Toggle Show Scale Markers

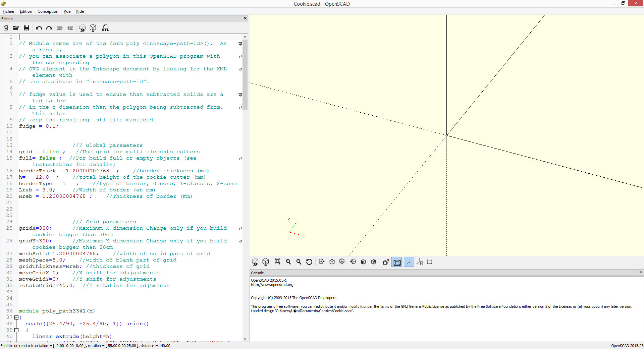point(420,262)
